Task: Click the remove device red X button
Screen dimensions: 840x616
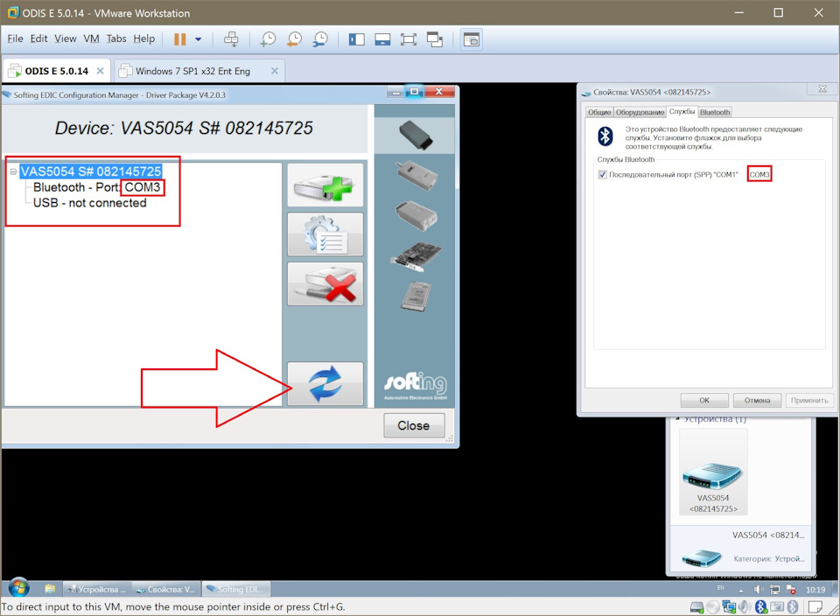Action: pyautogui.click(x=325, y=283)
